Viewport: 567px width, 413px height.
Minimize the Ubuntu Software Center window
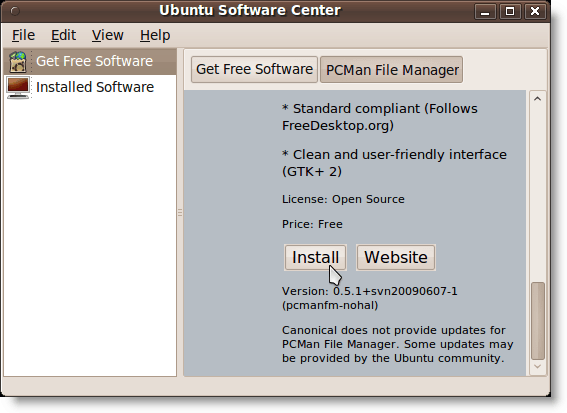[485, 12]
